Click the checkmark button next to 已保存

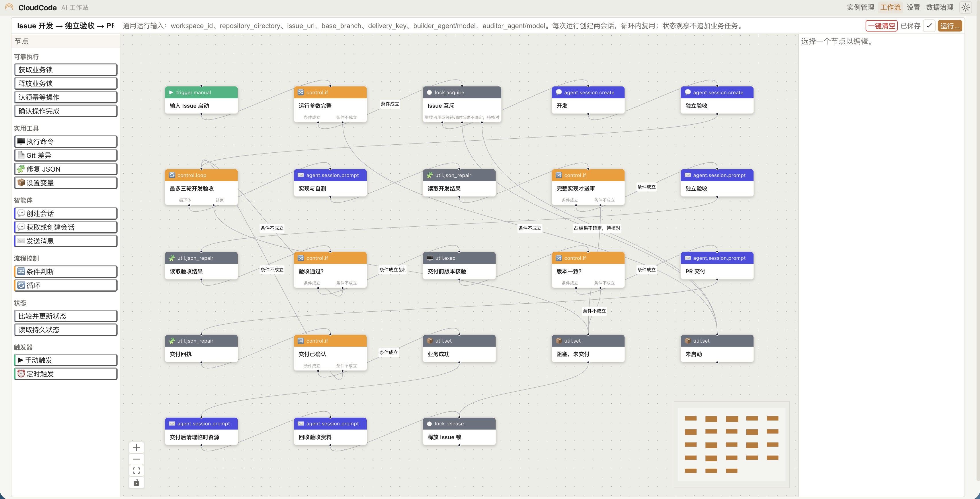tap(929, 25)
